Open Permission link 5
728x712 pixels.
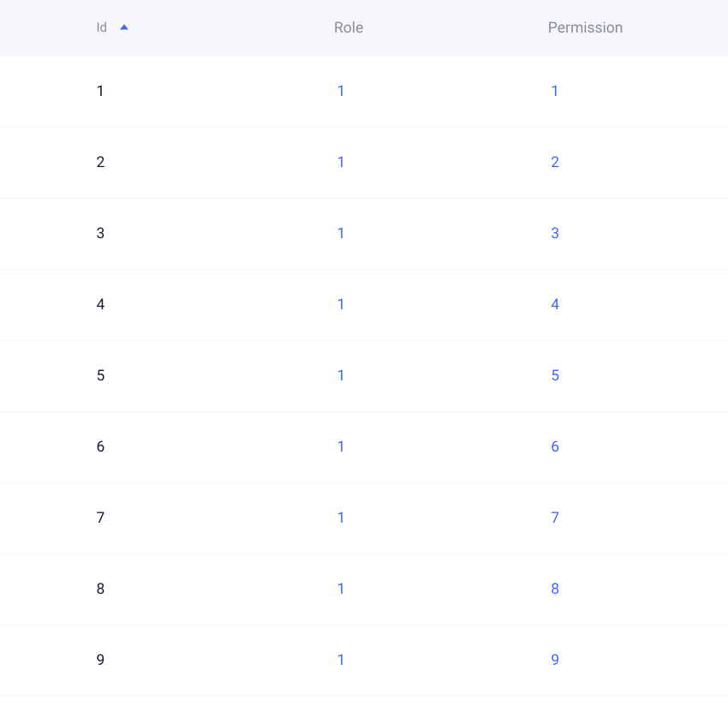555,375
